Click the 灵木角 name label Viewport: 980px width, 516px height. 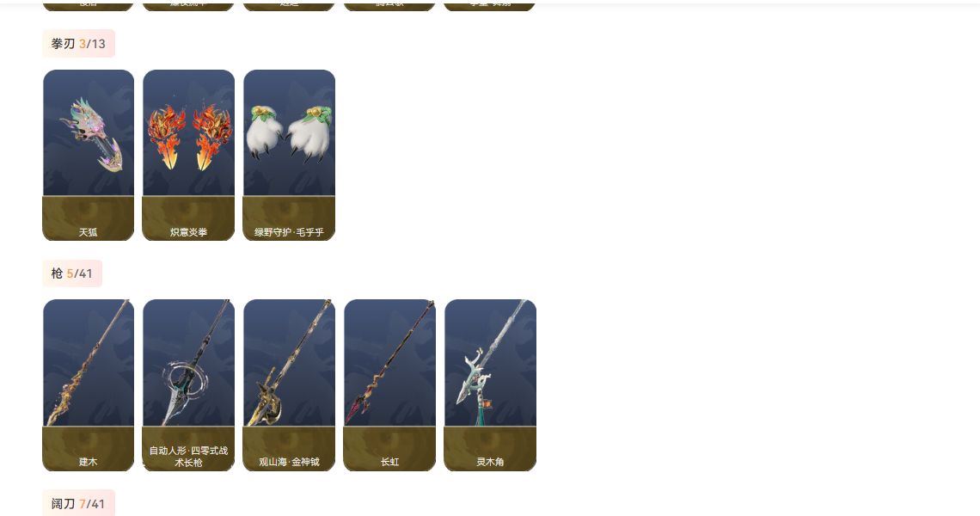[x=490, y=462]
